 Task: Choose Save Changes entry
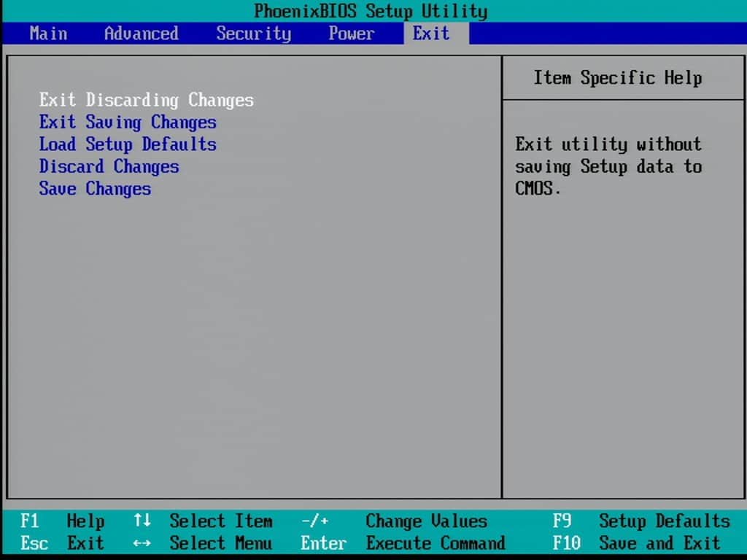tap(95, 189)
